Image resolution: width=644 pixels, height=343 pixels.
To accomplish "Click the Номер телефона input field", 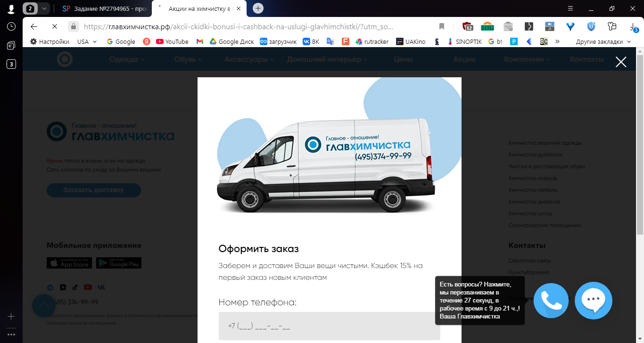I will [329, 326].
